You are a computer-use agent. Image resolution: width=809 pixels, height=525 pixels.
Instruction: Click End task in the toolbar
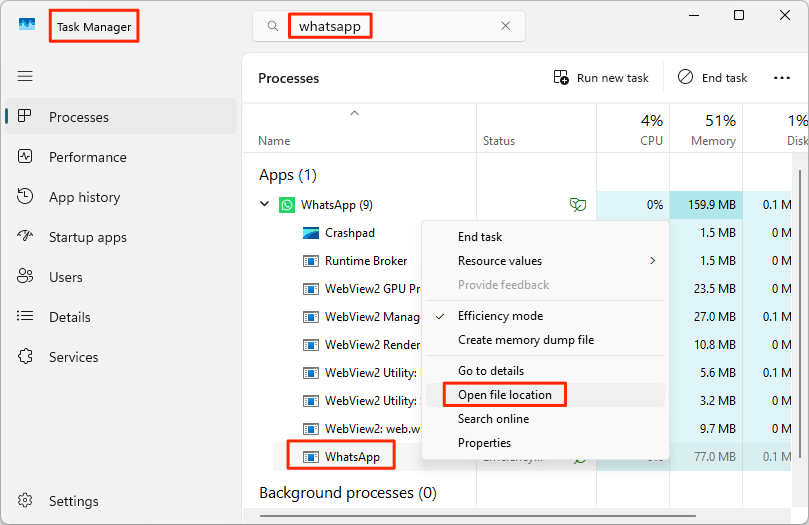[713, 78]
